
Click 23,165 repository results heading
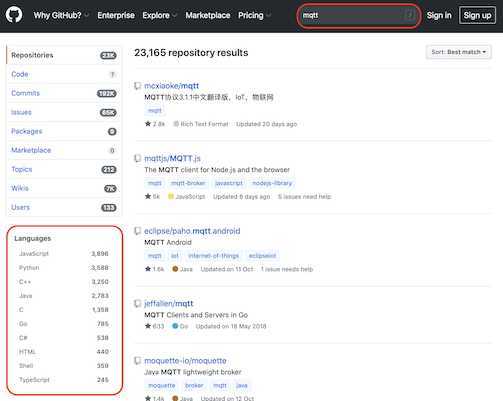pyautogui.click(x=191, y=53)
